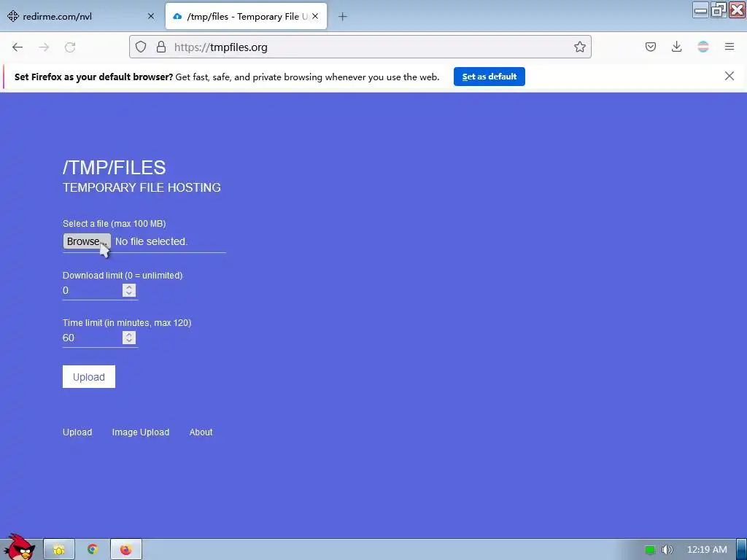Adjust the Time limit stepper arrows
This screenshot has height=560, width=747.
128,338
